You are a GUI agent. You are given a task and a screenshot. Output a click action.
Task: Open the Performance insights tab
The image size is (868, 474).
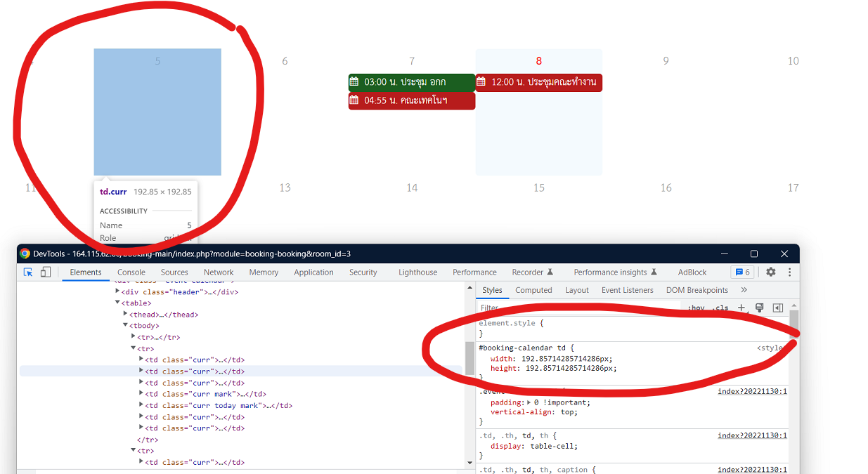(x=615, y=272)
